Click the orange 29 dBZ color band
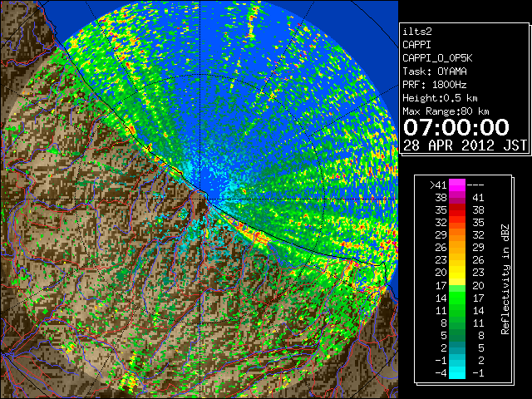 [x=457, y=235]
